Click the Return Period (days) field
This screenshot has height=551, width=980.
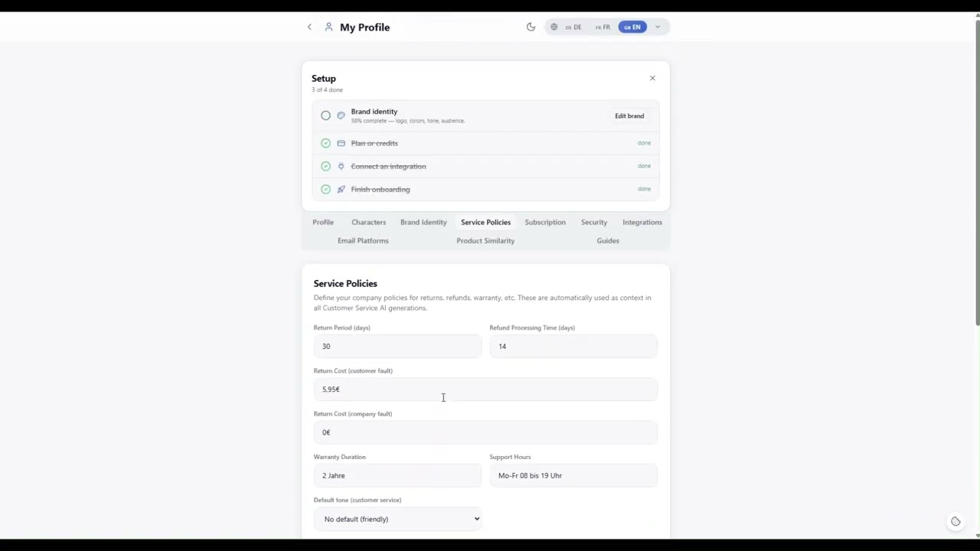pyautogui.click(x=397, y=346)
